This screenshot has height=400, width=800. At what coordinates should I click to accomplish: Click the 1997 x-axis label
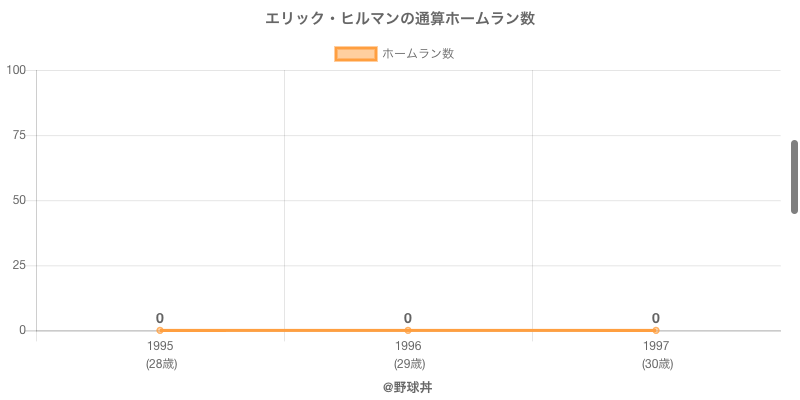pyautogui.click(x=656, y=346)
